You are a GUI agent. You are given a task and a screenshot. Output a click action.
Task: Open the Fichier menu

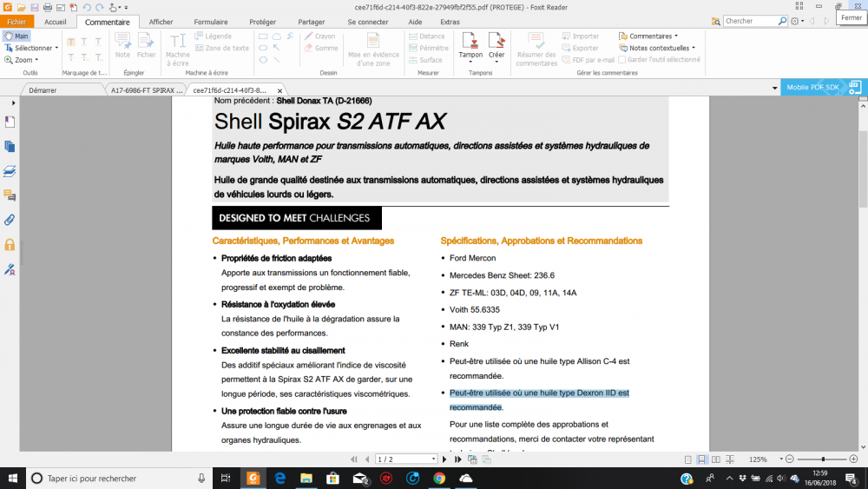click(16, 22)
